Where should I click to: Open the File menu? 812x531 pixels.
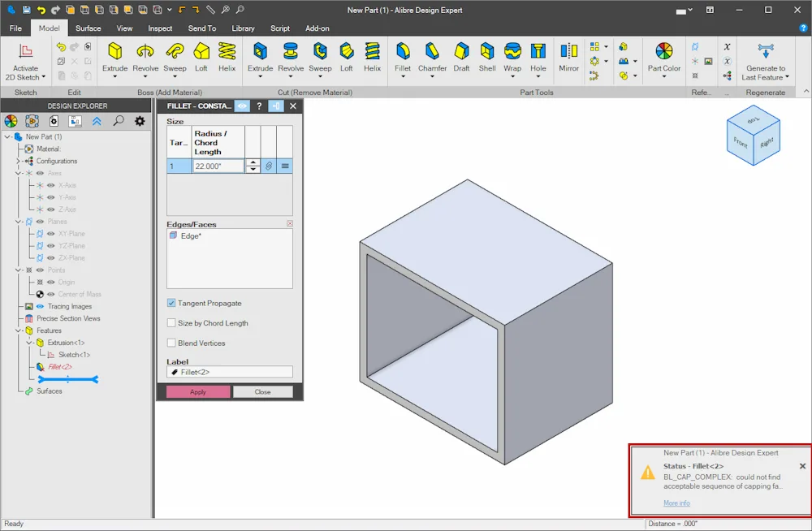click(15, 28)
